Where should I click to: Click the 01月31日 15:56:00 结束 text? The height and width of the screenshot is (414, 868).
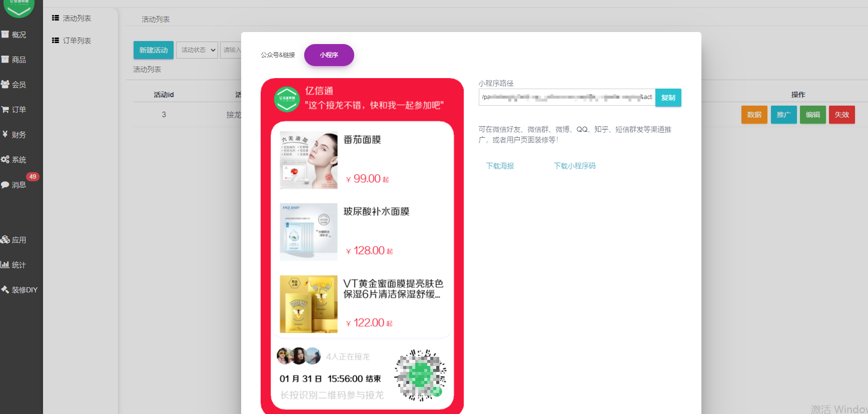(x=330, y=379)
